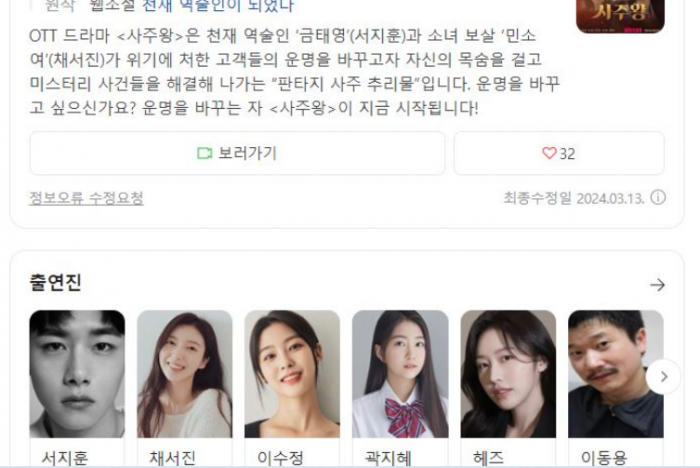Open the 사주왕 poster thumbnail
700x468 pixels.
point(620,16)
